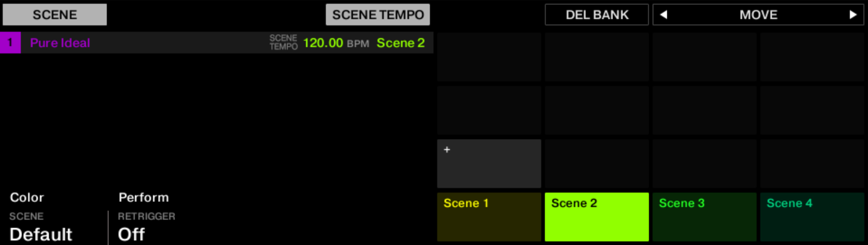The width and height of the screenshot is (868, 245).
Task: Click the + pad to create a new scene
Action: pyautogui.click(x=489, y=163)
